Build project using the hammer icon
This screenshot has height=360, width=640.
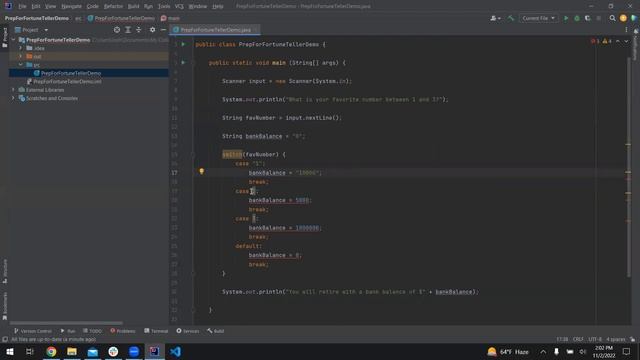point(511,18)
